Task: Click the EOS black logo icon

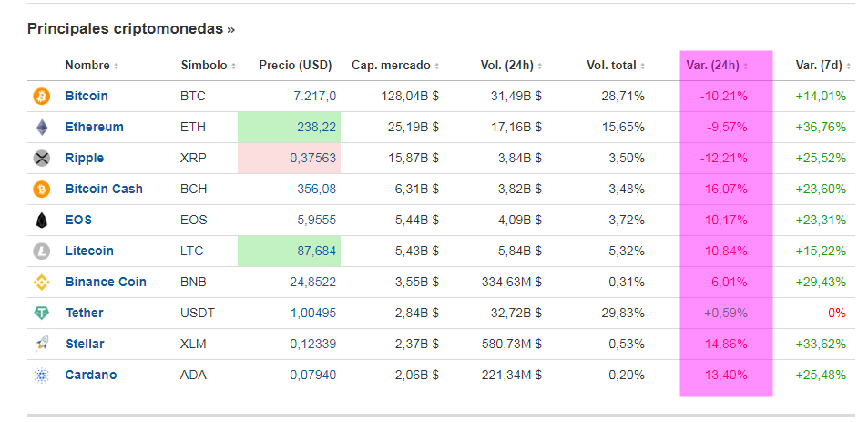Action: pos(41,220)
